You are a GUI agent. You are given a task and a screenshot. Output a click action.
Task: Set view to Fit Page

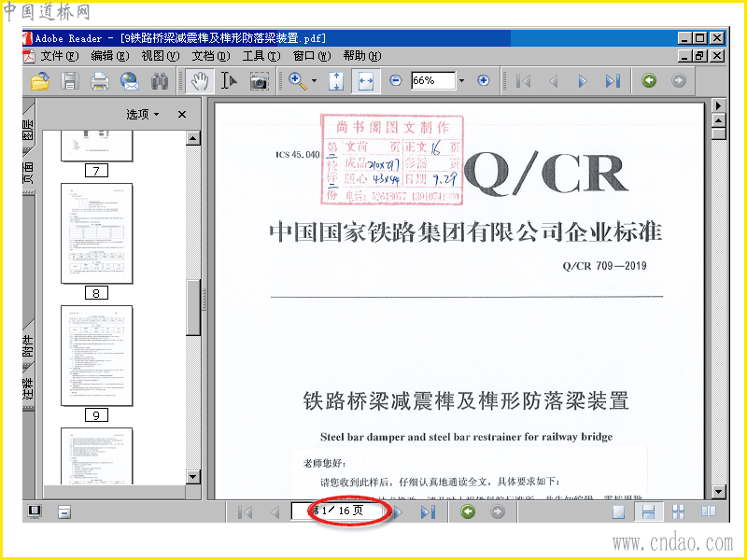pyautogui.click(x=336, y=80)
